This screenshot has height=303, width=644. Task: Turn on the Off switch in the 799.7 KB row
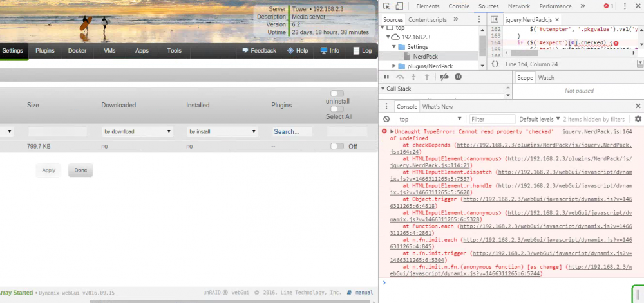[337, 146]
